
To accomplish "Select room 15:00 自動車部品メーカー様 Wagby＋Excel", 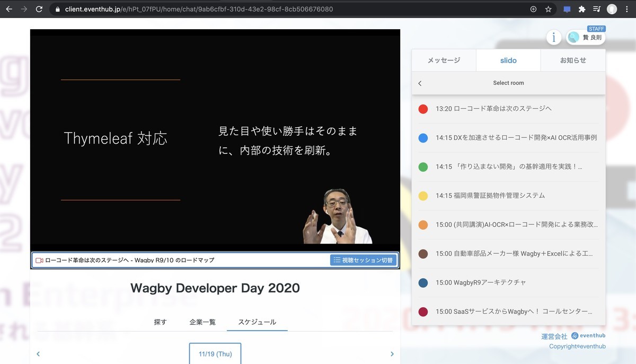I will tap(508, 254).
